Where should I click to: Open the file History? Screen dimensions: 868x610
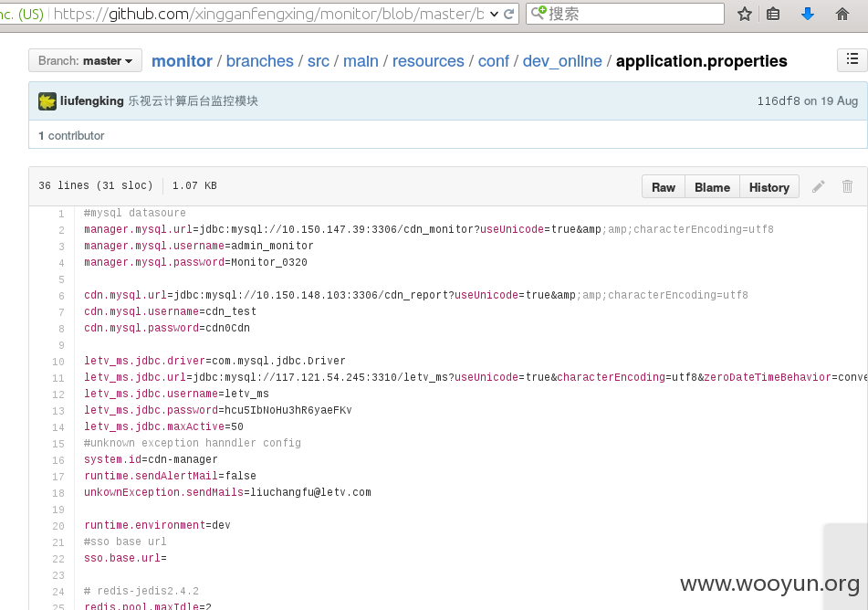click(x=769, y=187)
